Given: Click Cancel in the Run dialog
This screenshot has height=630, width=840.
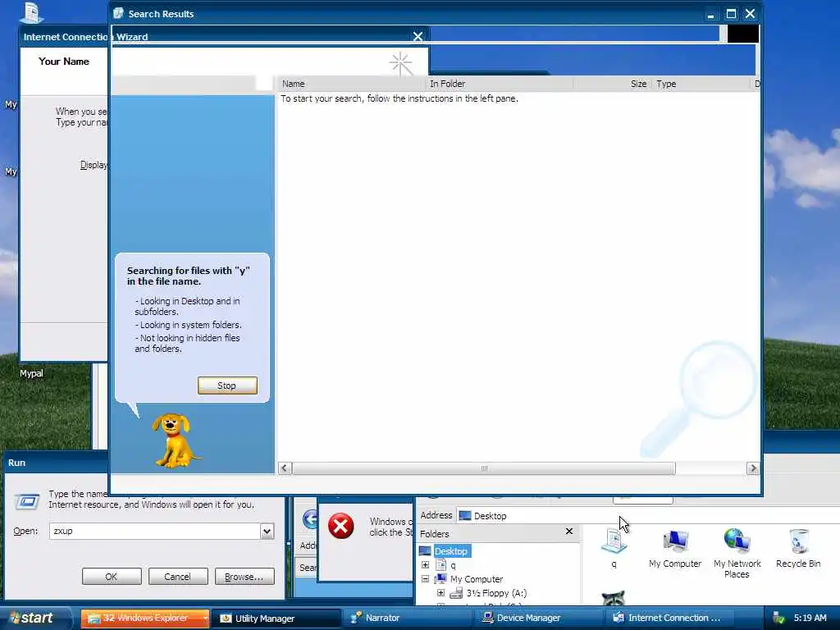Looking at the screenshot, I should pos(177,577).
